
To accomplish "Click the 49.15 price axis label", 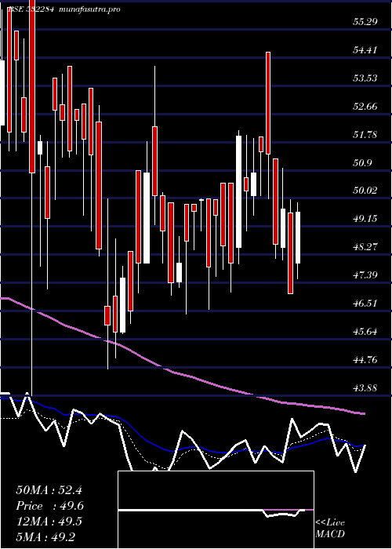I will coord(365,219).
